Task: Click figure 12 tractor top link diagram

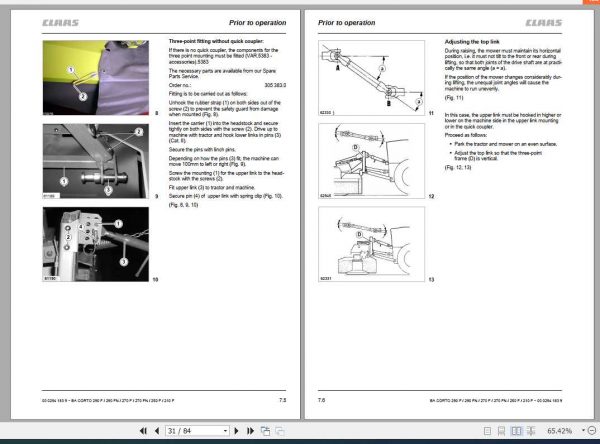Action: point(371,161)
